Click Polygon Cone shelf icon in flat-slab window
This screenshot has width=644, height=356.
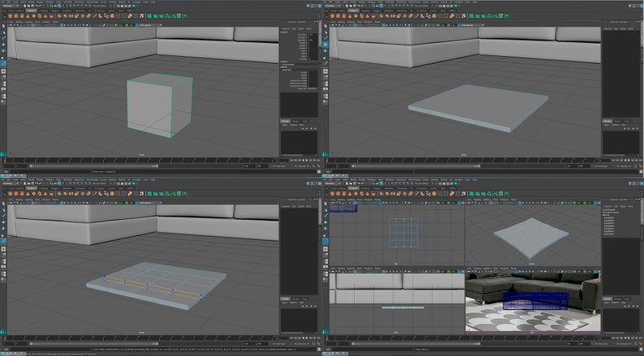(x=350, y=16)
